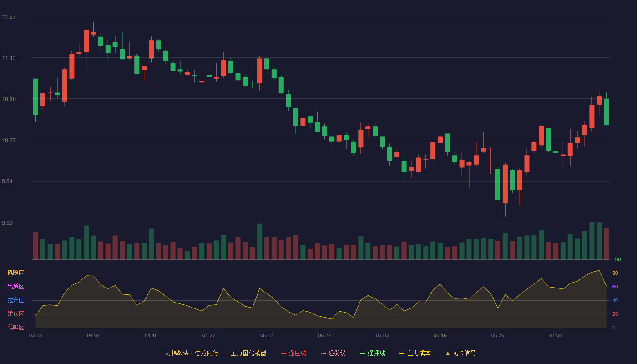
Task: Click the yellow dashed icon beside 主力成本
Action: pos(402,353)
